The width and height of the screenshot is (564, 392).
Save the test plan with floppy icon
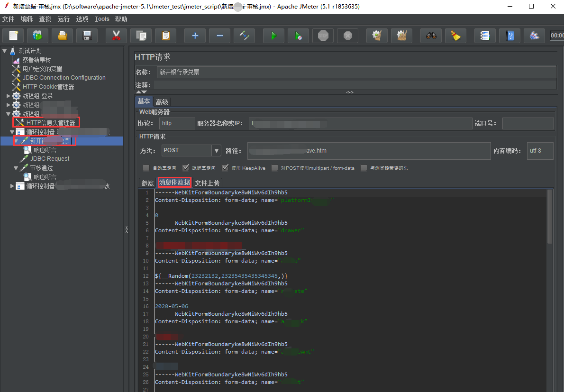(x=87, y=36)
